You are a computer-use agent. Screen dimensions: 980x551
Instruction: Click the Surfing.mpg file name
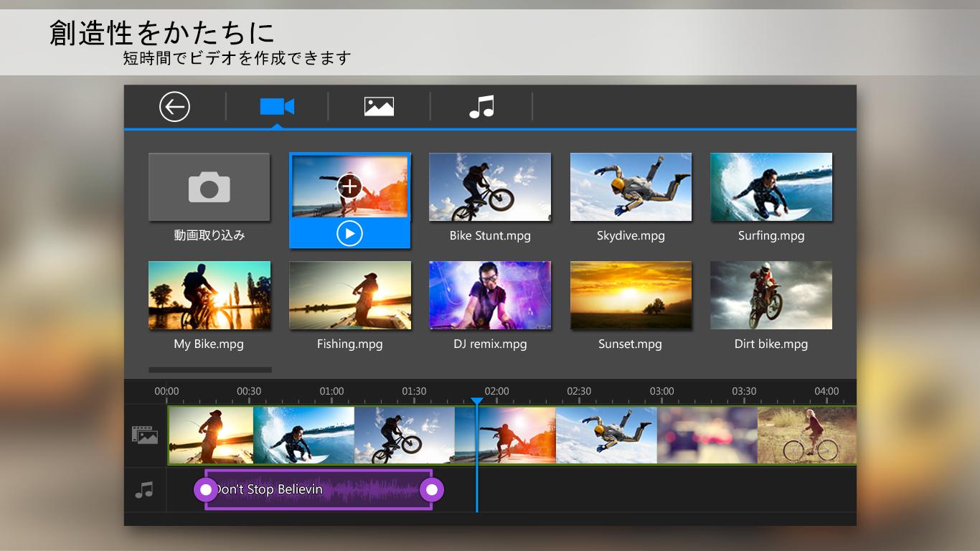[771, 236]
